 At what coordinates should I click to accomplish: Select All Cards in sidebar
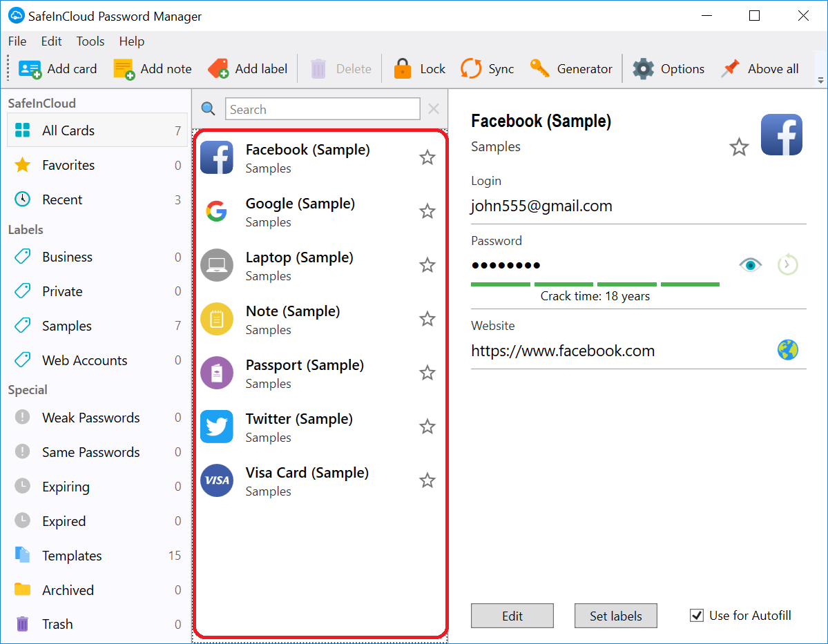click(97, 130)
